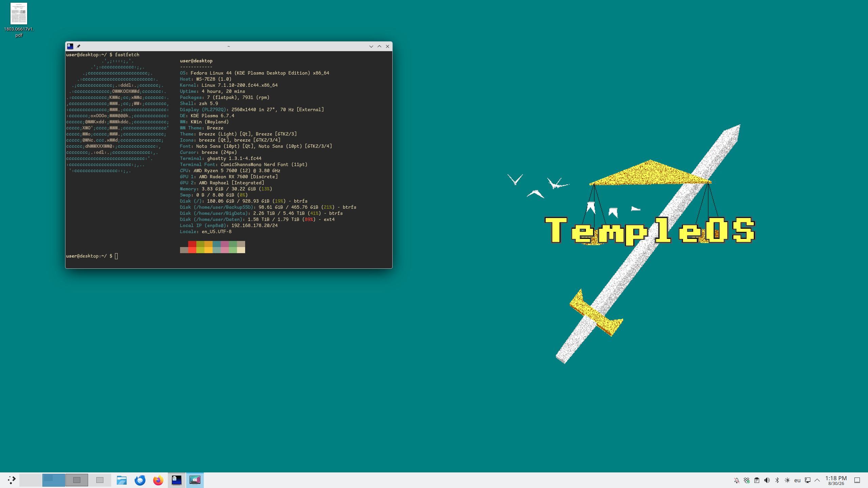
Task: Click the 'DE: KDE Plasma 6.7.4' line
Action: pyautogui.click(x=207, y=116)
